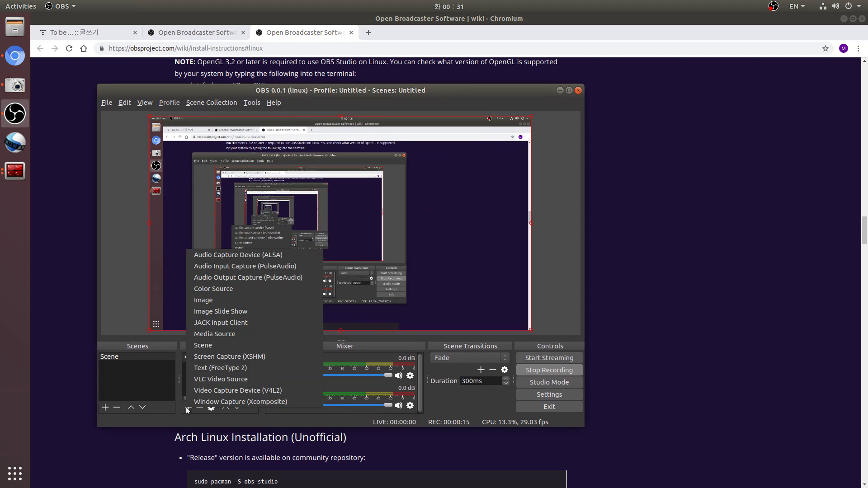Show Applications grid at dock bottom
Image resolution: width=868 pixels, height=488 pixels.
[15, 473]
